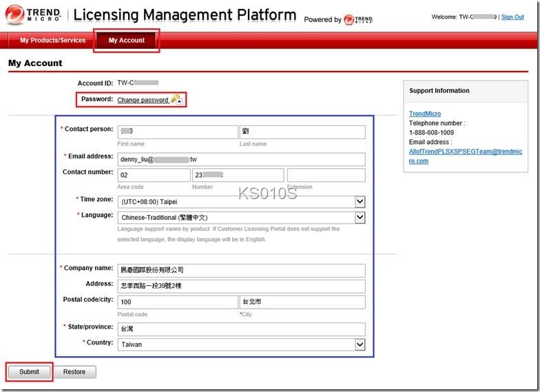Click into the Last name field
Screen dimensions: 540x392
[x=302, y=132]
